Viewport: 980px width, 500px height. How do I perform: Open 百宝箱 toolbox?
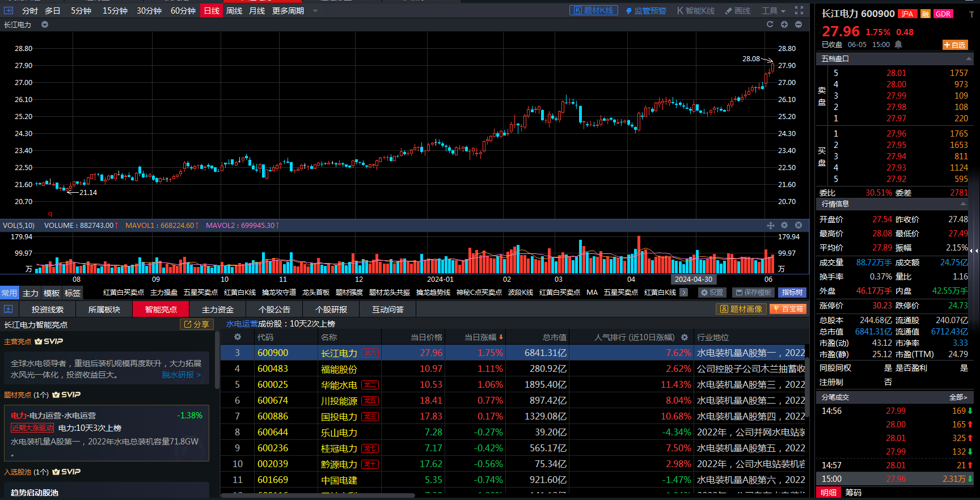click(789, 309)
